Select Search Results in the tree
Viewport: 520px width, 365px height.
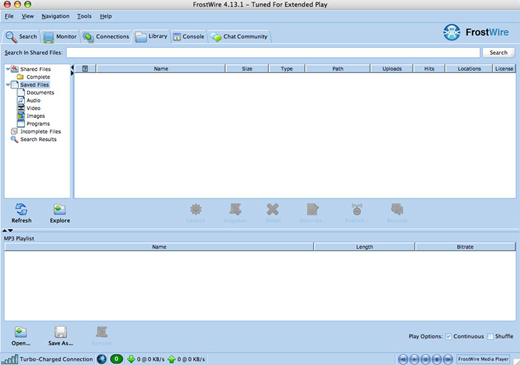click(38, 139)
